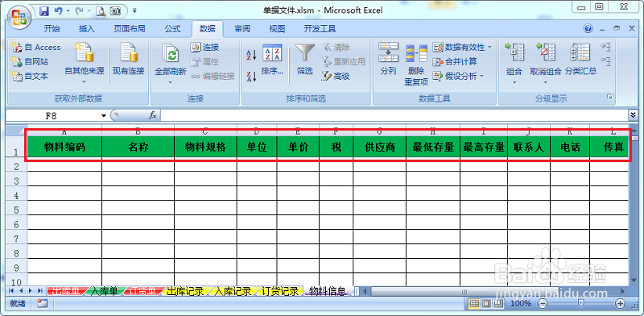Sort ascending A to Z
The width and height of the screenshot is (644, 316).
pyautogui.click(x=251, y=54)
